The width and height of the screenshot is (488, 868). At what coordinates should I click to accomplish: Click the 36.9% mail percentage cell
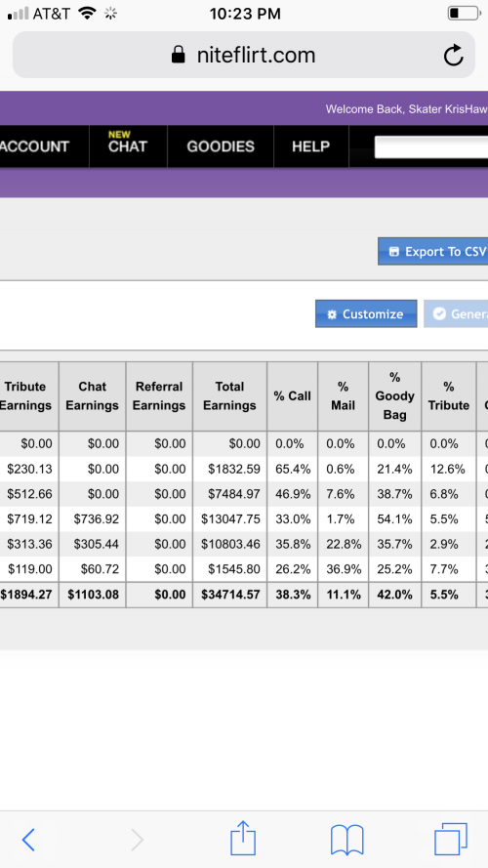[x=343, y=569]
